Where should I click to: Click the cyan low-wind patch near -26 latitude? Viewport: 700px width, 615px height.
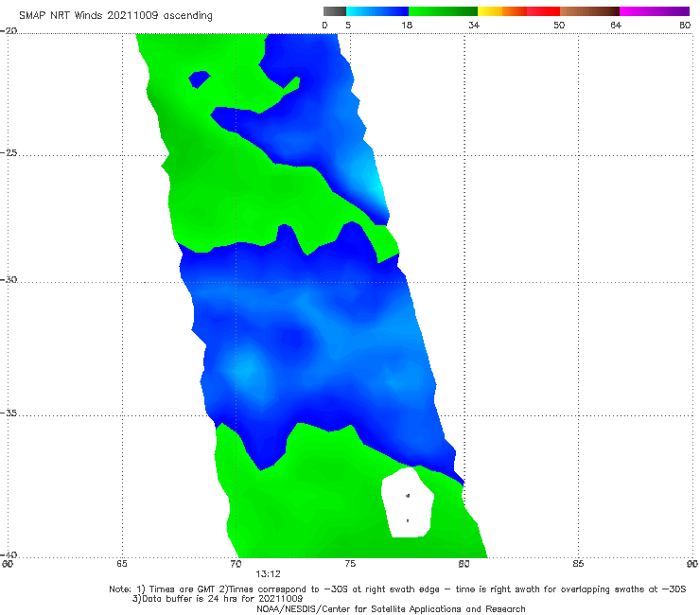374,185
